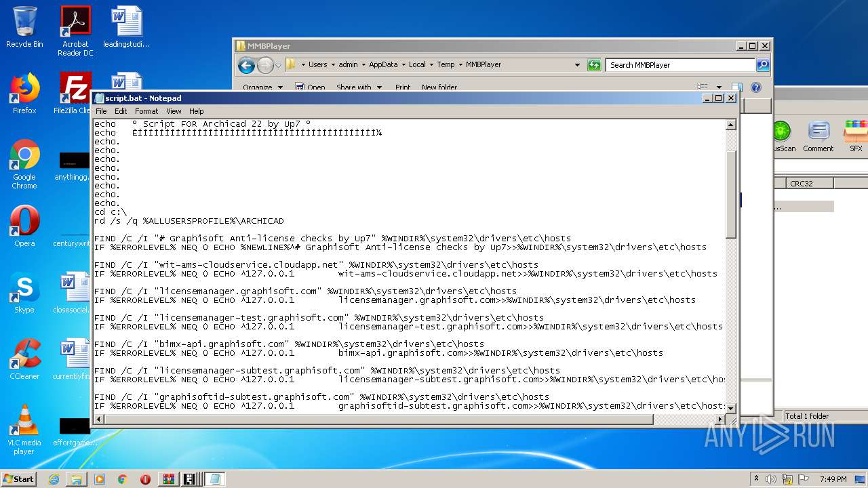
Task: Expand the arrow between Users and admin
Action: [333, 64]
